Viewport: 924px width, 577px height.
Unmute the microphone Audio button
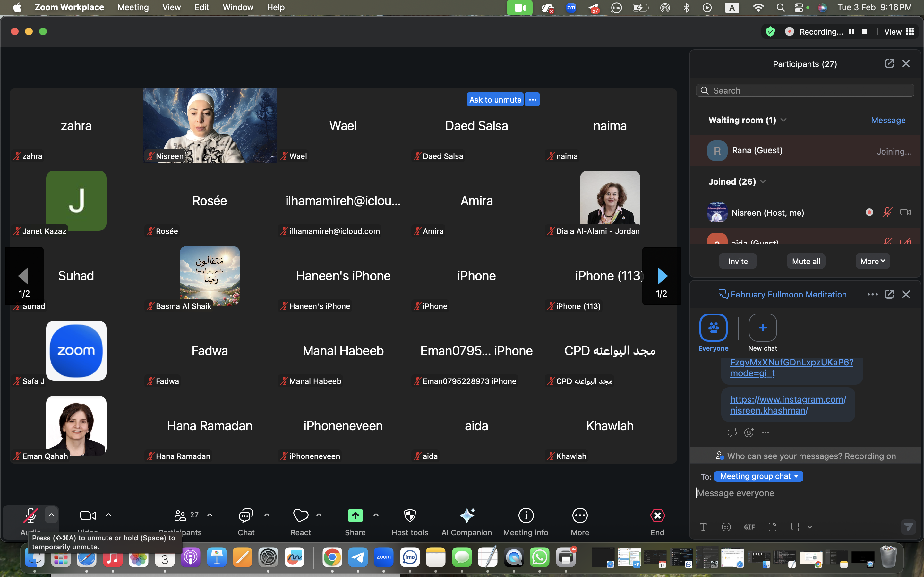click(30, 516)
